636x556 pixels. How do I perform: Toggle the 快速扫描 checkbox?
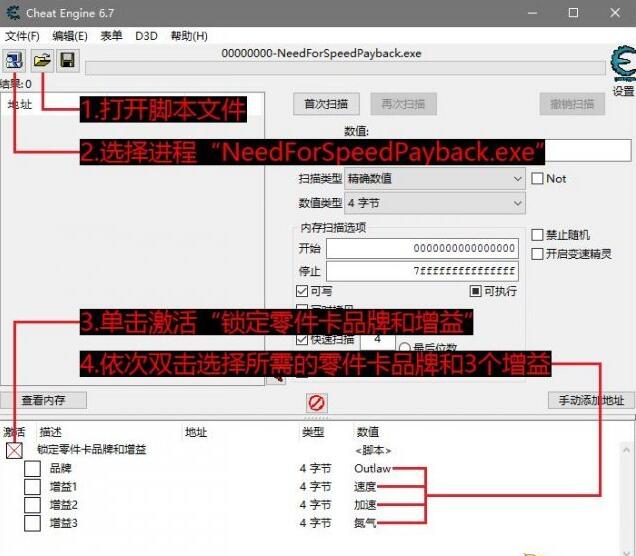click(302, 340)
